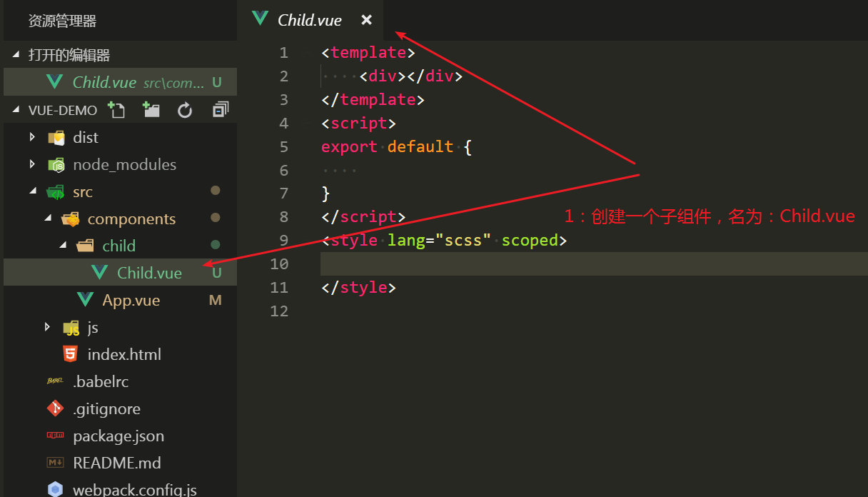Open Child.vue in the file tree
The width and height of the screenshot is (868, 497).
[x=120, y=273]
